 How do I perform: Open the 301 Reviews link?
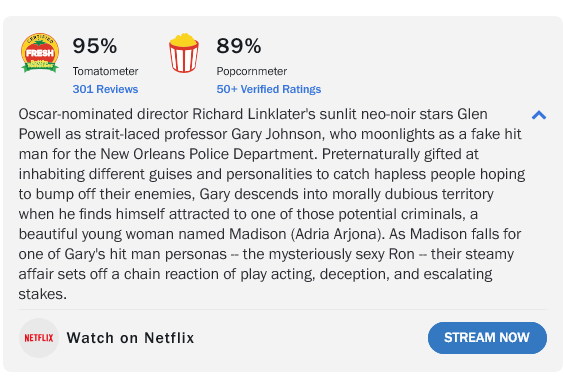[x=105, y=89]
